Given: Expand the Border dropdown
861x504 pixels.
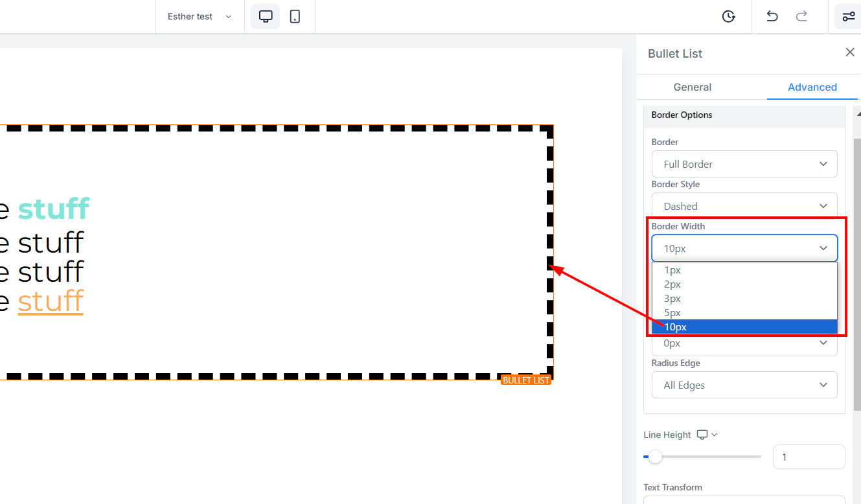Looking at the screenshot, I should 744,164.
